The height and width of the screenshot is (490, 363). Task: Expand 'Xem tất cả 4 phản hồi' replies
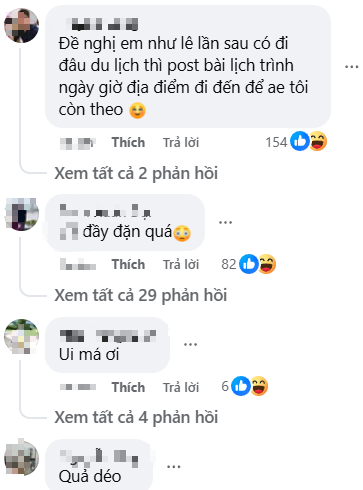click(x=136, y=417)
